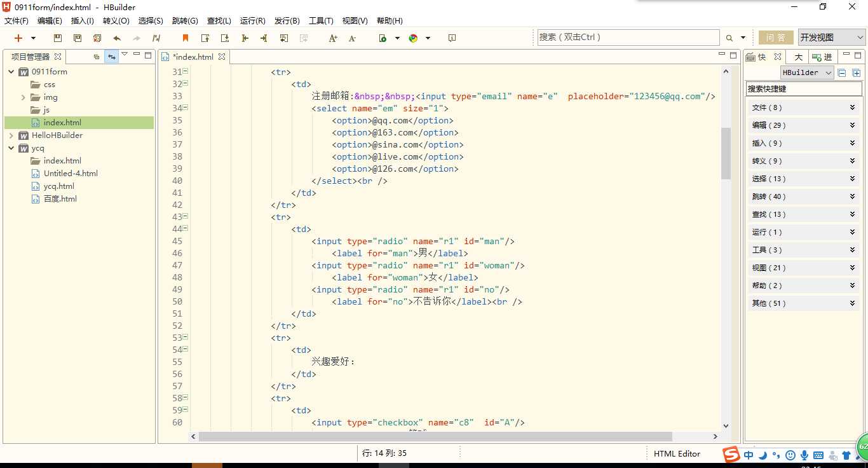Select the css folder

(x=49, y=85)
